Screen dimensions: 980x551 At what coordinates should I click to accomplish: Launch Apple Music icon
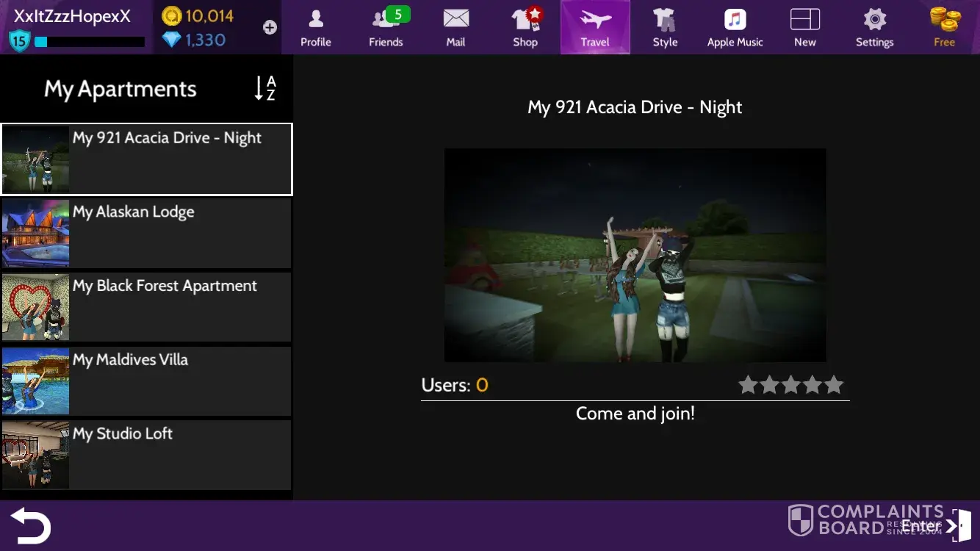pos(735,27)
